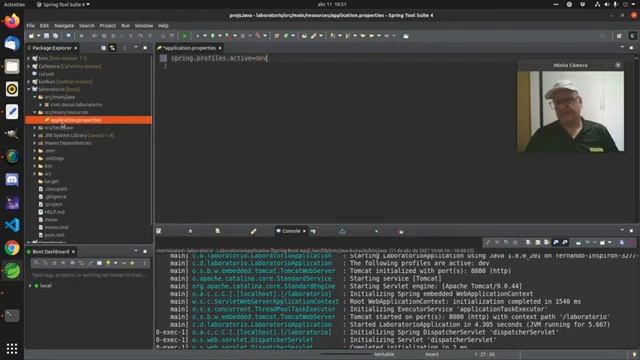The image size is (640, 360).
Task: Open the Spring Tool Suite 4 app menu
Action: (63, 4)
